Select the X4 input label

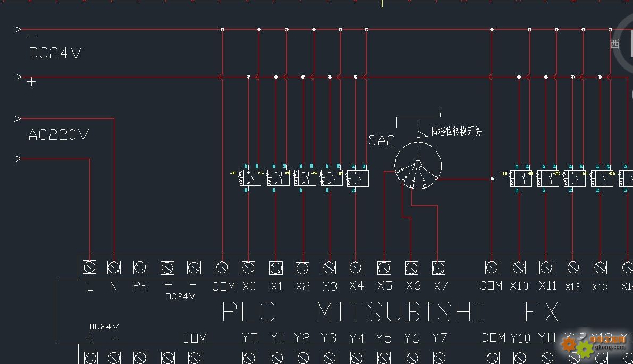point(357,286)
